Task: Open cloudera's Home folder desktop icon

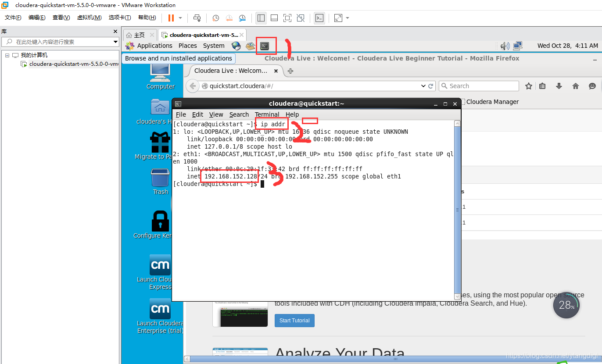Action: point(160,107)
